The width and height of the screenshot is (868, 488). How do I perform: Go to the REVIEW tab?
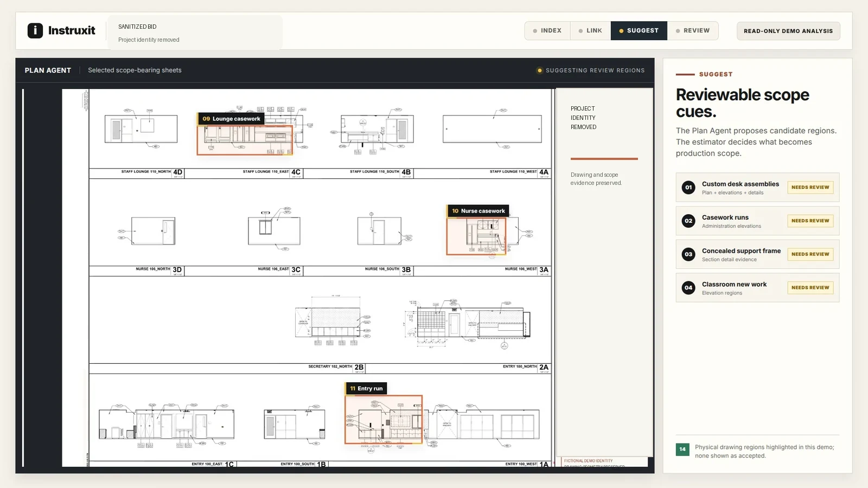tap(693, 31)
